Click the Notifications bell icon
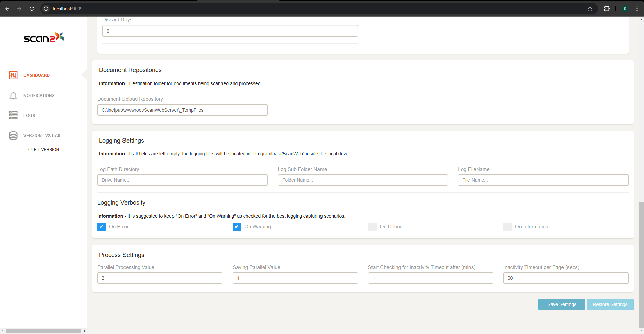The image size is (644, 334). (13, 96)
